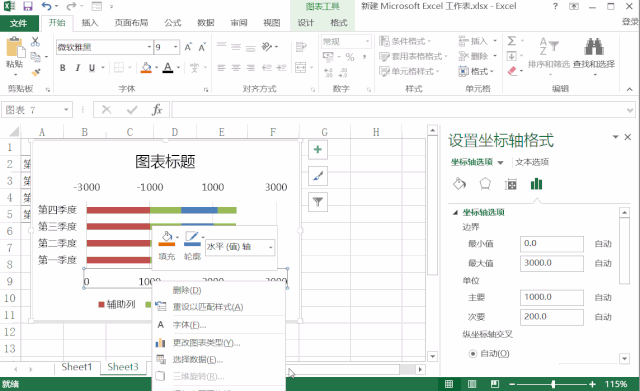Open the 文件 tab
Viewport: 640px width, 391px height.
(x=19, y=23)
